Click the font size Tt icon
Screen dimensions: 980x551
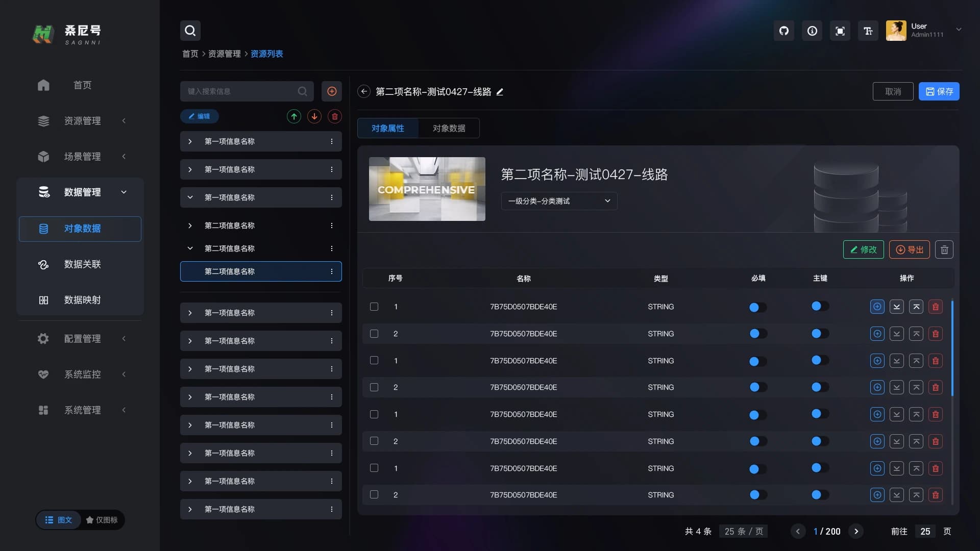[868, 31]
